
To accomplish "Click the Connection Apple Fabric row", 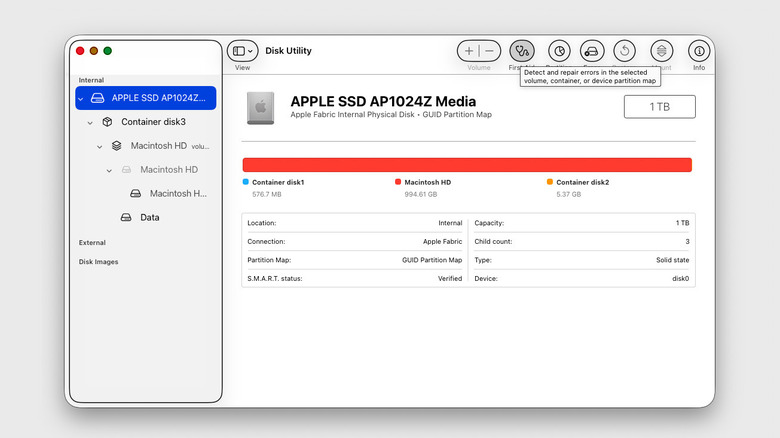I will 355,241.
